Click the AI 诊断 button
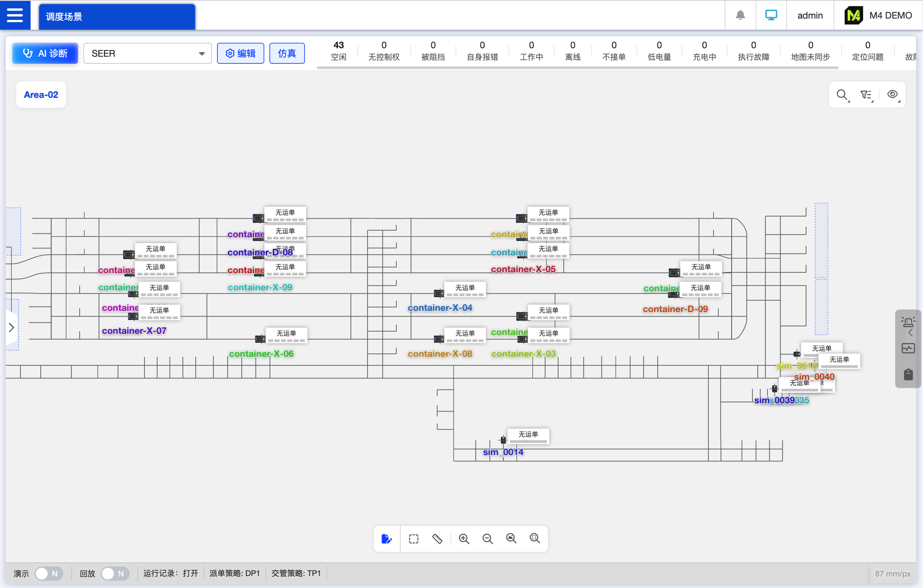The image size is (923, 588). tap(45, 54)
